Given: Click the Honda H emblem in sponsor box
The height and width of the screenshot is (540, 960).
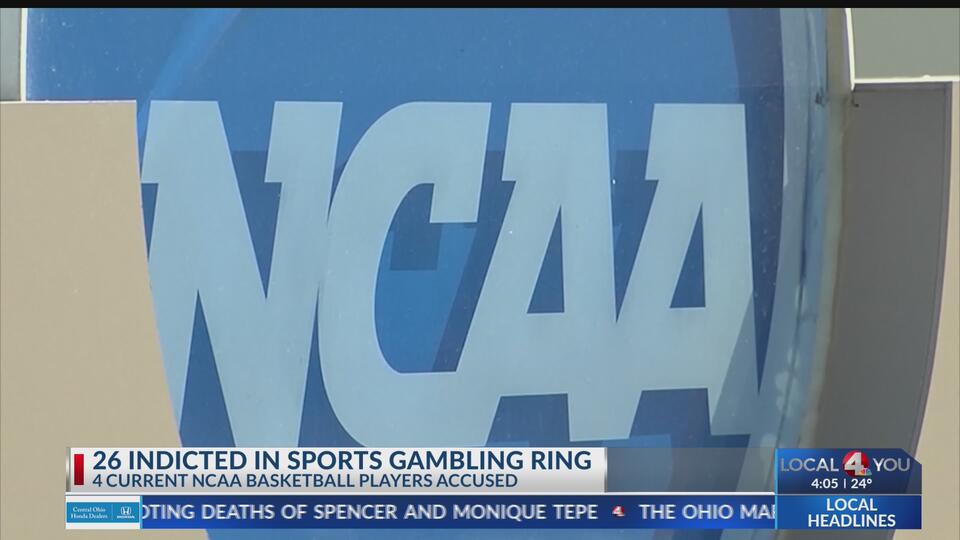Looking at the screenshot, I should [126, 512].
